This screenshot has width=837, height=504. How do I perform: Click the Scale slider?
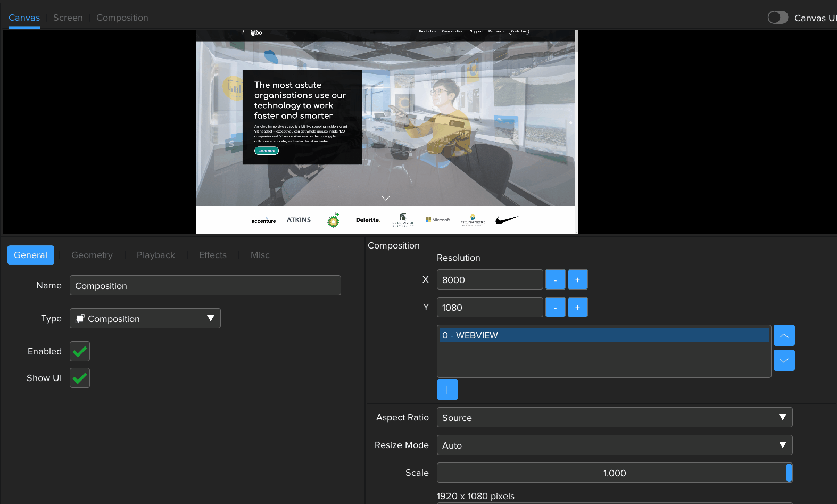point(614,473)
